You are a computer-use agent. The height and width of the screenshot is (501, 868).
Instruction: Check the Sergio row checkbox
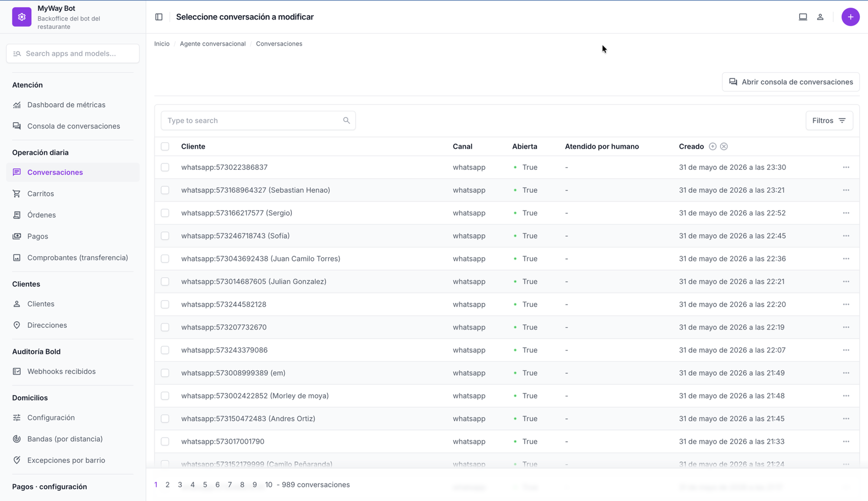click(165, 213)
